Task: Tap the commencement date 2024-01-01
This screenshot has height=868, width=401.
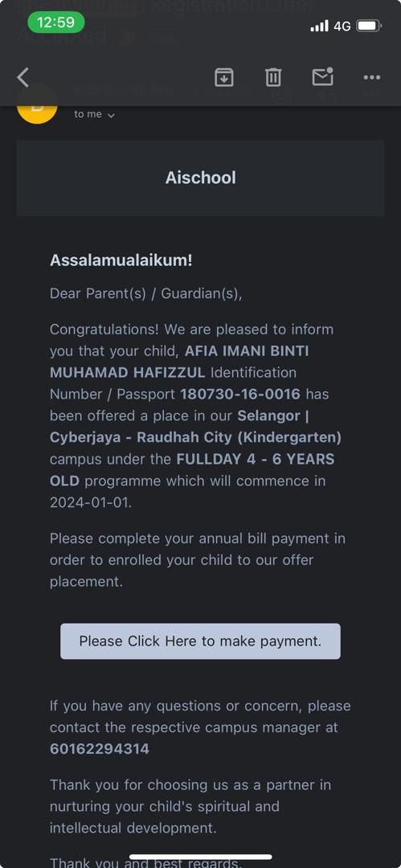Action: 91,502
